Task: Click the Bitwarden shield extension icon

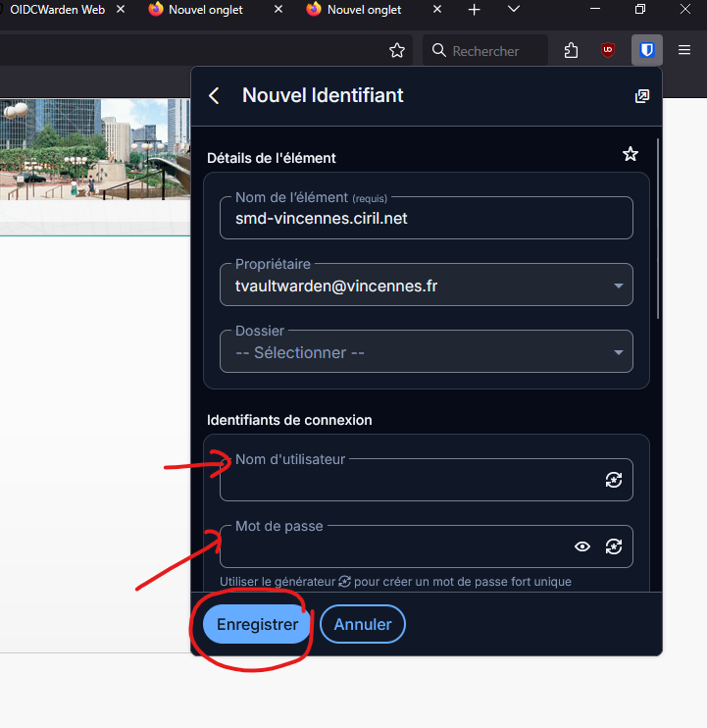Action: coord(646,50)
